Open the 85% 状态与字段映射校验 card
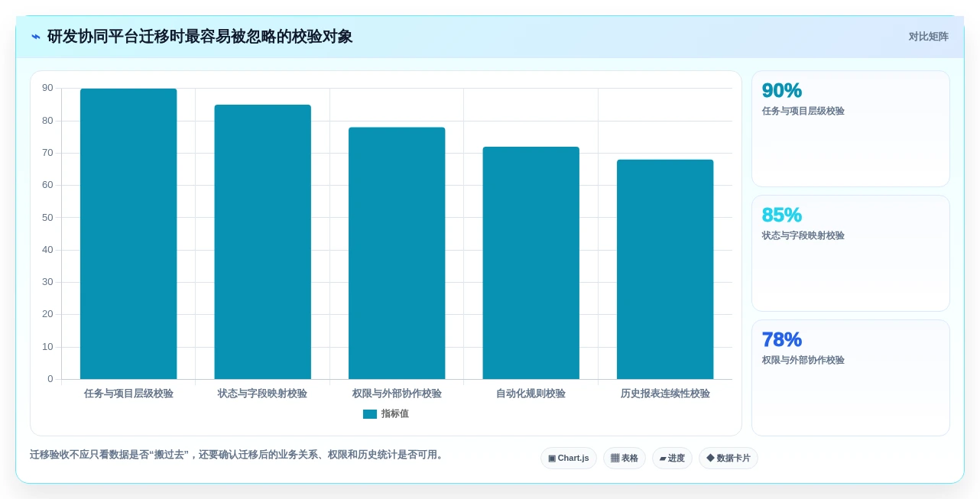The image size is (980, 499). (851, 254)
